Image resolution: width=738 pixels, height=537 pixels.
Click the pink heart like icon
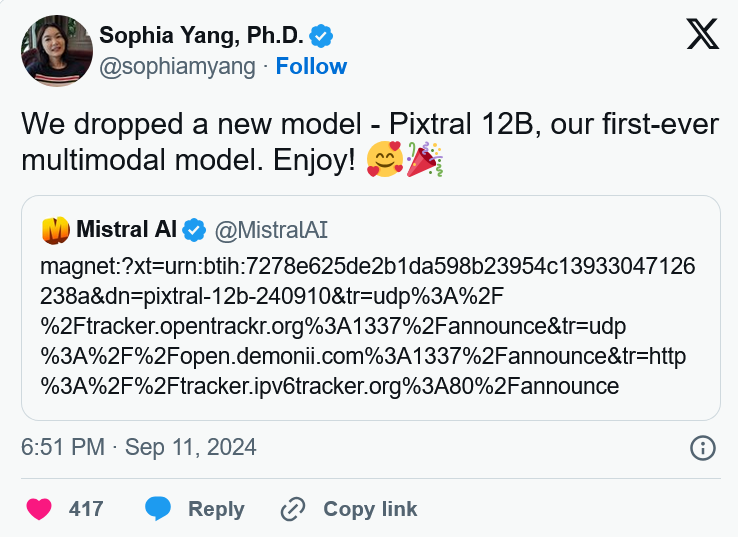(39, 509)
